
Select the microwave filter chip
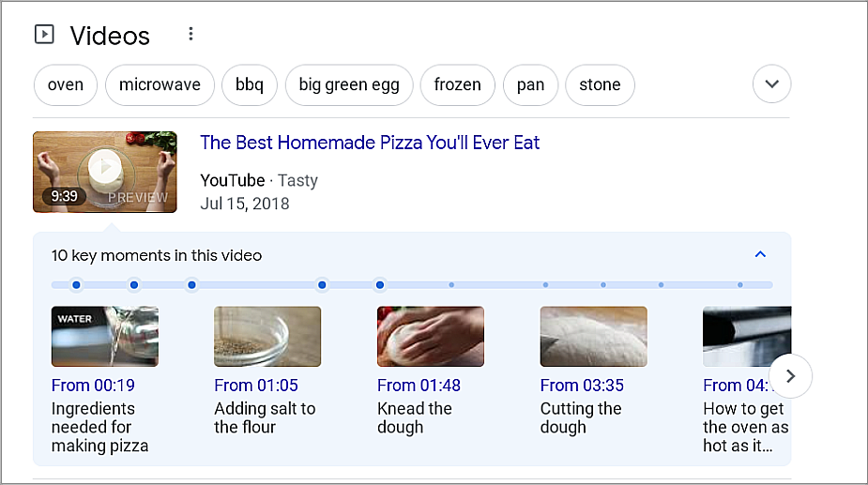point(160,84)
